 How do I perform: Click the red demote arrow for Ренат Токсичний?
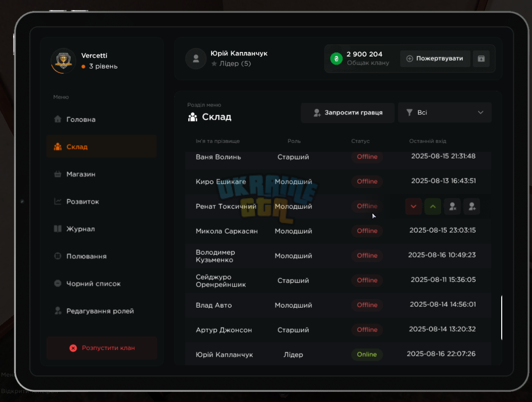click(413, 206)
